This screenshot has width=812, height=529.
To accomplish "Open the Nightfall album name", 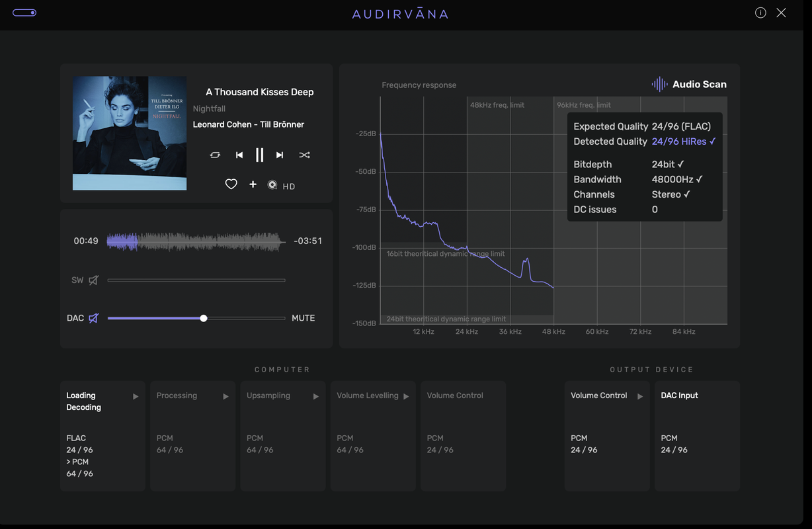I will [x=209, y=108].
